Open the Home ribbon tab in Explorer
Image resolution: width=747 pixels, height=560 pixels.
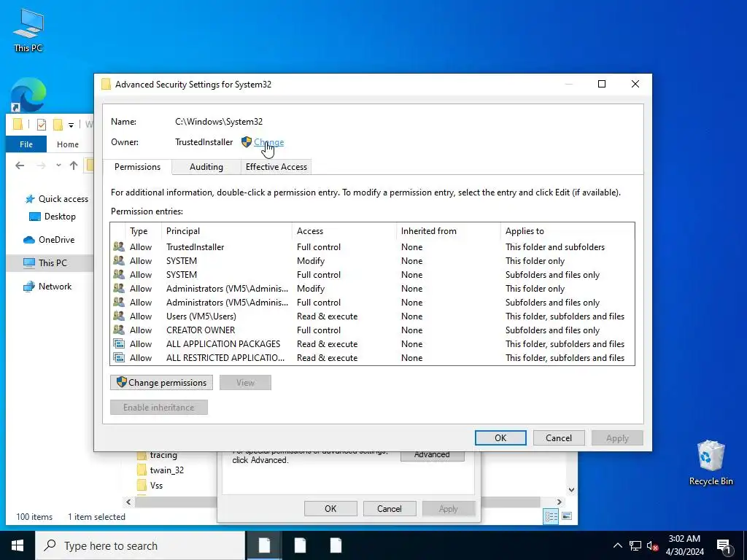tap(68, 144)
